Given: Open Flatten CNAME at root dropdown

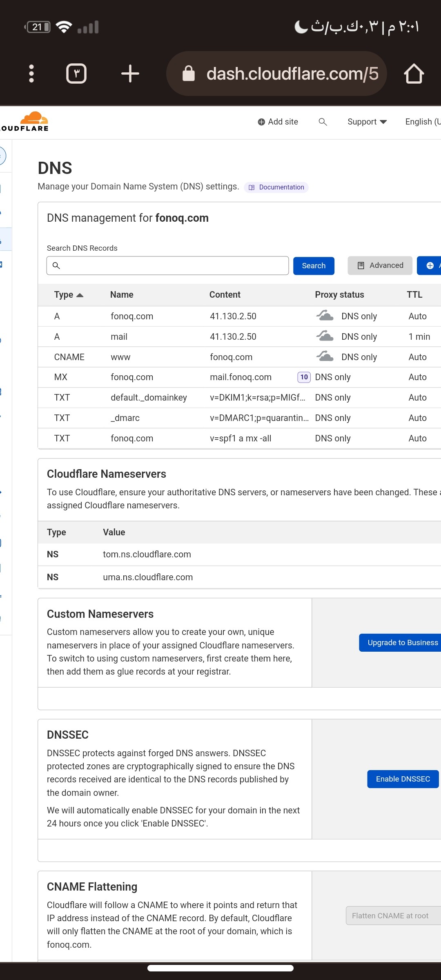Looking at the screenshot, I should 392,915.
